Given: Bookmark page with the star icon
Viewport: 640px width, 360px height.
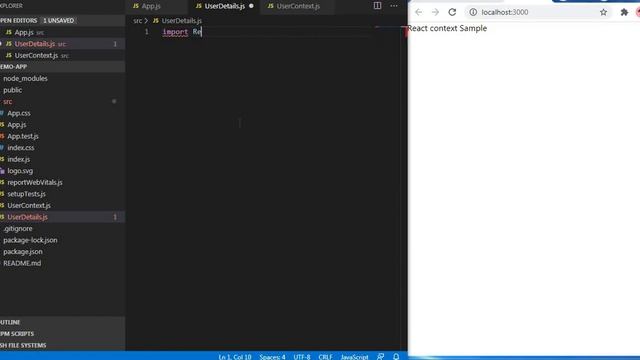Looking at the screenshot, I should pyautogui.click(x=604, y=12).
